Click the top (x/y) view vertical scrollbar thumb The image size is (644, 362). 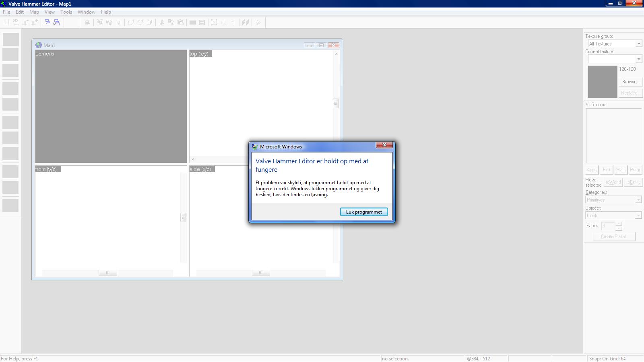coord(336,103)
